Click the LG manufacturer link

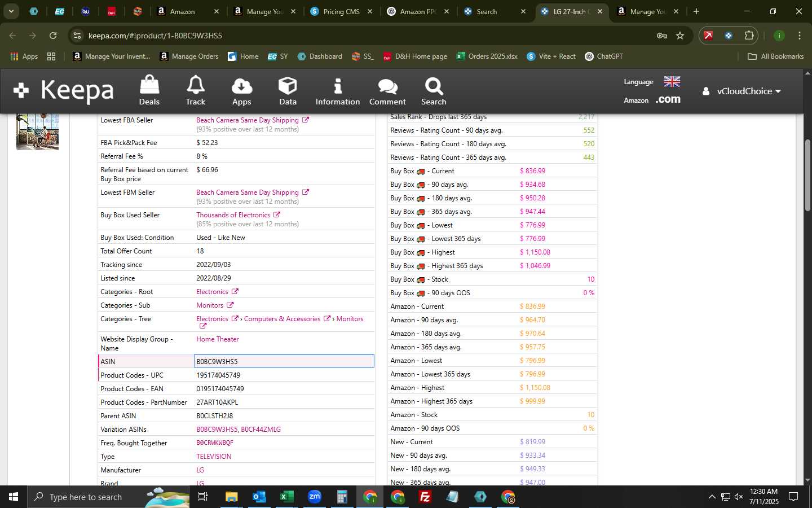coord(200,470)
